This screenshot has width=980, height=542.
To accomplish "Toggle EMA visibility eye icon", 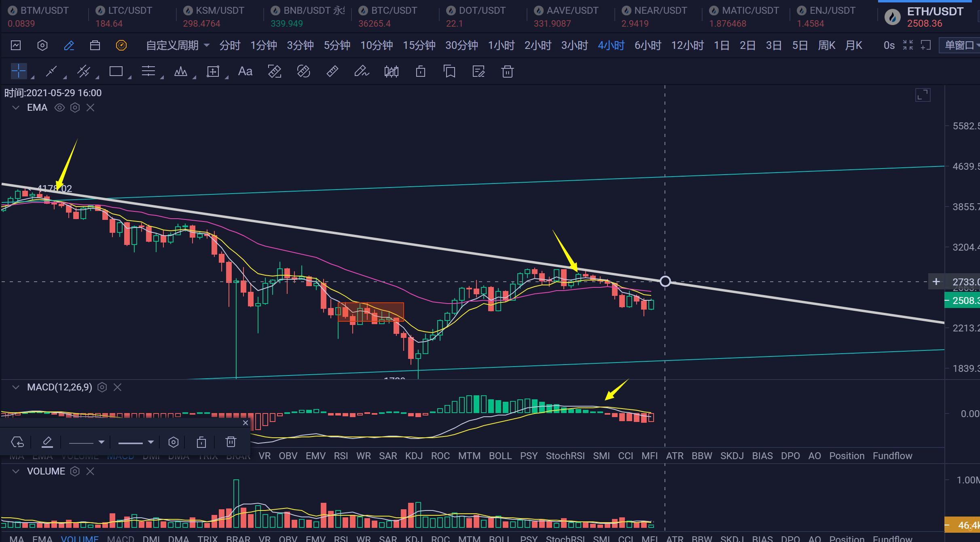I will (59, 108).
